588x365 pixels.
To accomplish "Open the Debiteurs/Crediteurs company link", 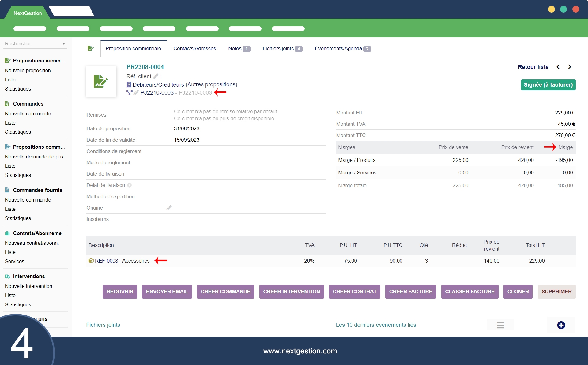I will coord(158,84).
